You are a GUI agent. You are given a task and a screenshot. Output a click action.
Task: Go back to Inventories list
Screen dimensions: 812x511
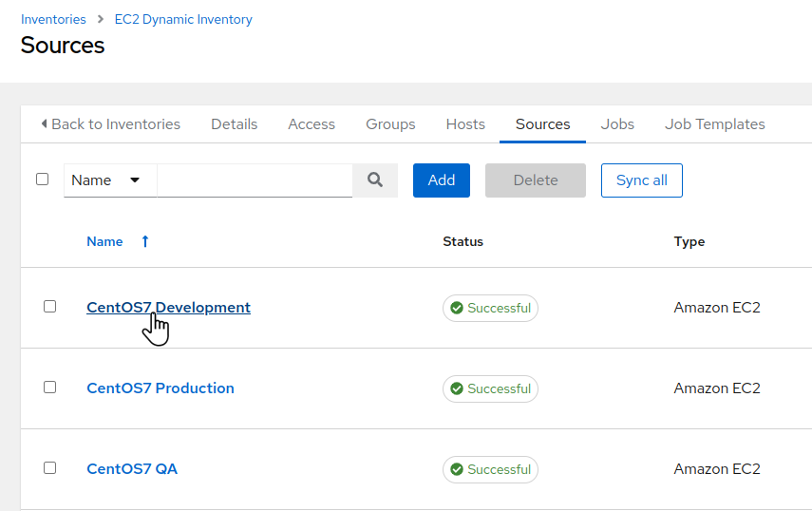coord(110,124)
